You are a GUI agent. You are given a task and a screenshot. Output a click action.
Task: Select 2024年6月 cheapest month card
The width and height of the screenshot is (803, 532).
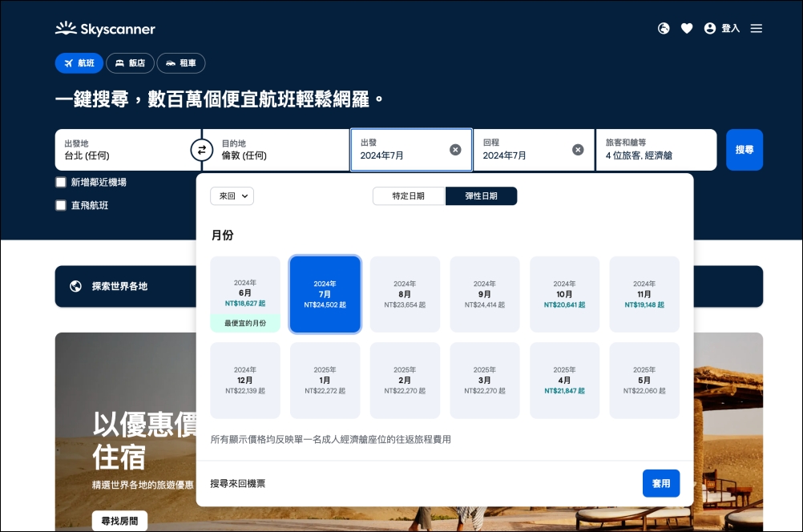click(x=245, y=294)
